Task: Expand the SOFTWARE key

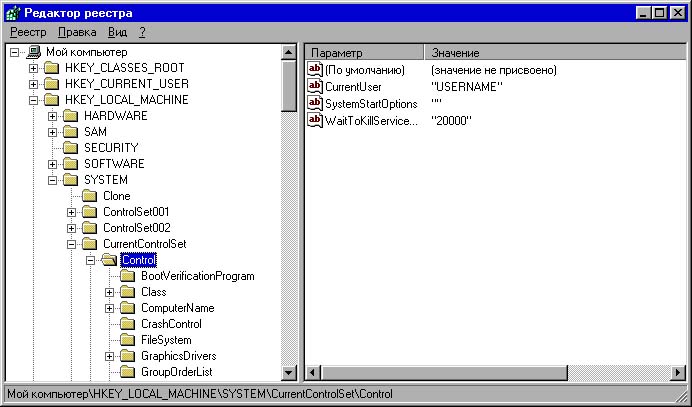Action: [53, 164]
